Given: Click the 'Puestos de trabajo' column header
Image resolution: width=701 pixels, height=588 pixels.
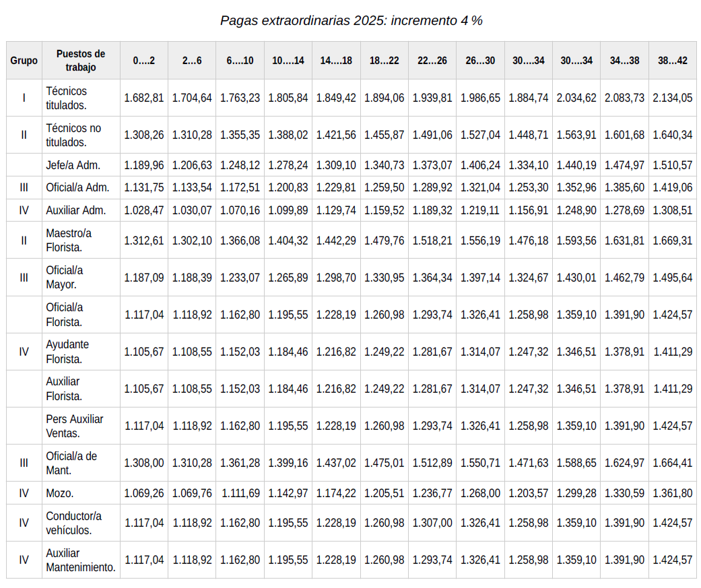Looking at the screenshot, I should coord(81,61).
